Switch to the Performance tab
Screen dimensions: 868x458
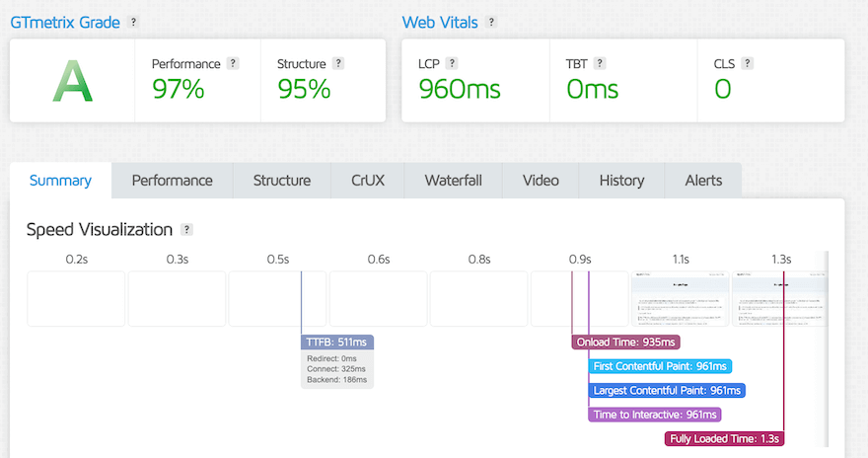(173, 181)
